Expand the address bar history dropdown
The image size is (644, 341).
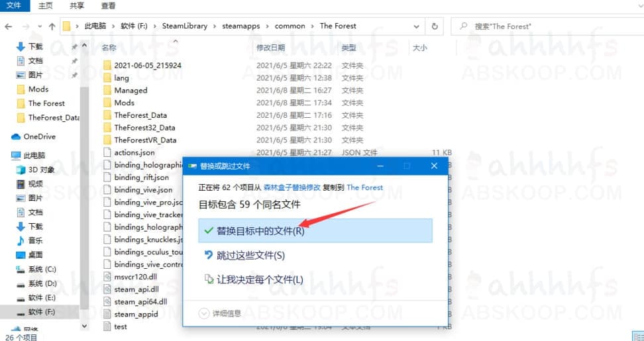(417, 26)
